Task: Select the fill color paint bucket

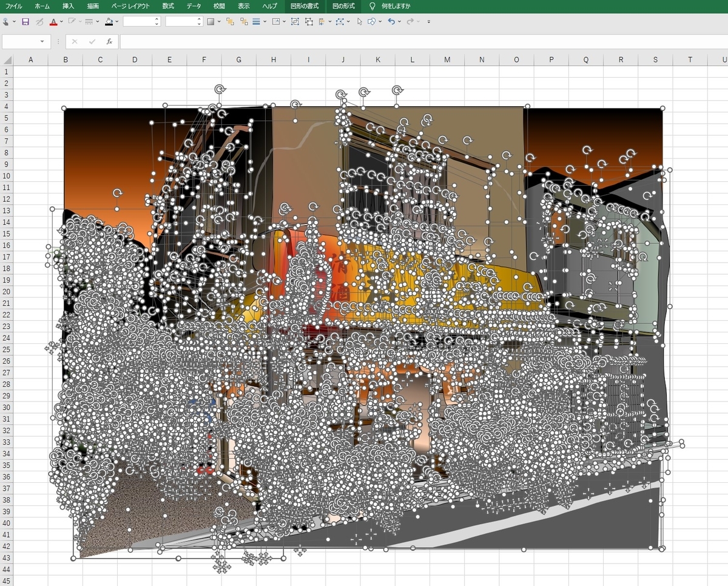Action: point(109,21)
